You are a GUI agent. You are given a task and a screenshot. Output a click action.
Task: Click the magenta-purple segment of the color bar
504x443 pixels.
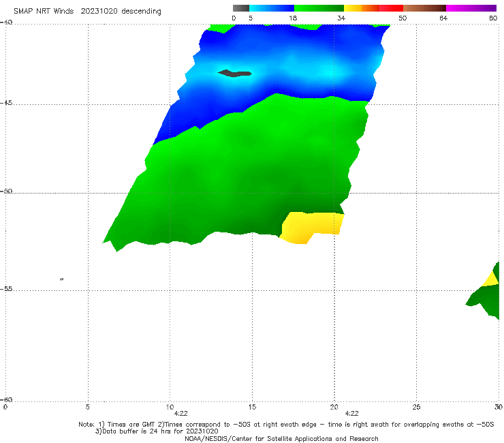pyautogui.click(x=471, y=8)
